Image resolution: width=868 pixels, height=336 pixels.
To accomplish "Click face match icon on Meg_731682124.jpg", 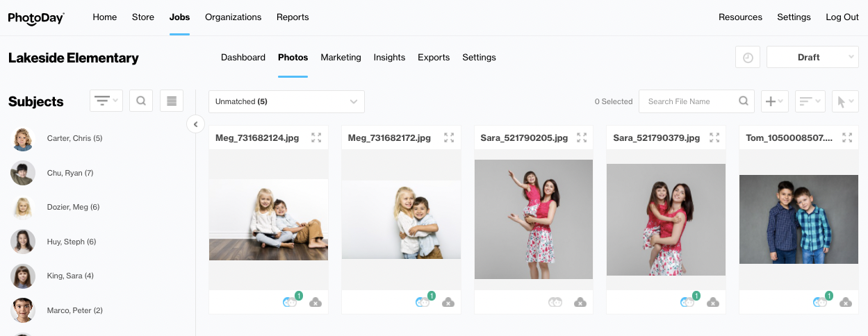I will click(x=290, y=301).
